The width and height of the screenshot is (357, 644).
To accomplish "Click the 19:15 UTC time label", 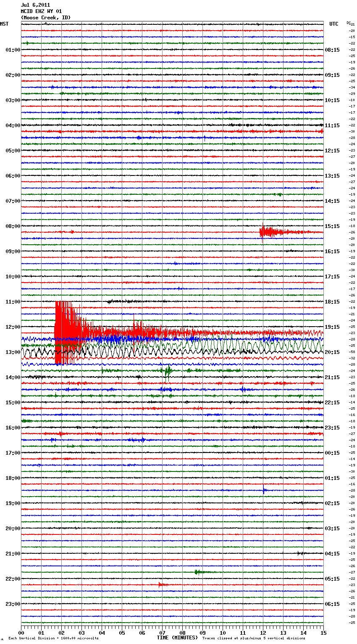I will click(332, 327).
